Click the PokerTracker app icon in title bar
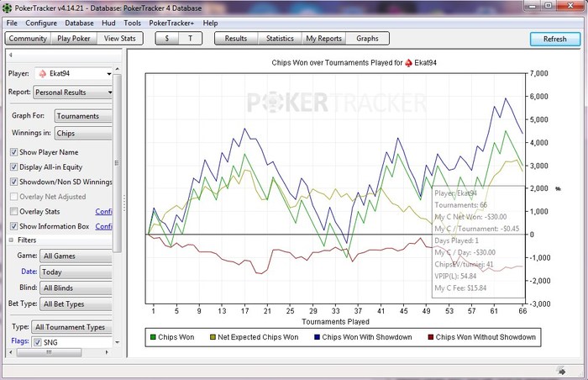588x380 pixels. click(x=7, y=8)
